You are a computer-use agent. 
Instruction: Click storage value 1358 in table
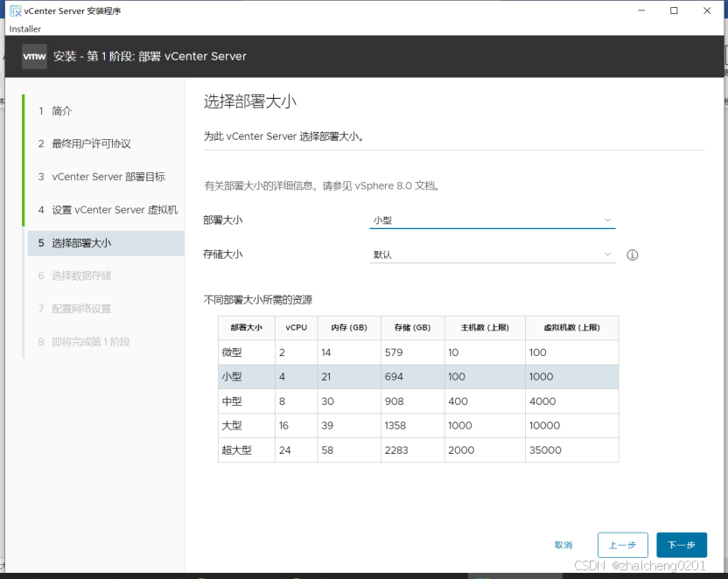coord(395,425)
